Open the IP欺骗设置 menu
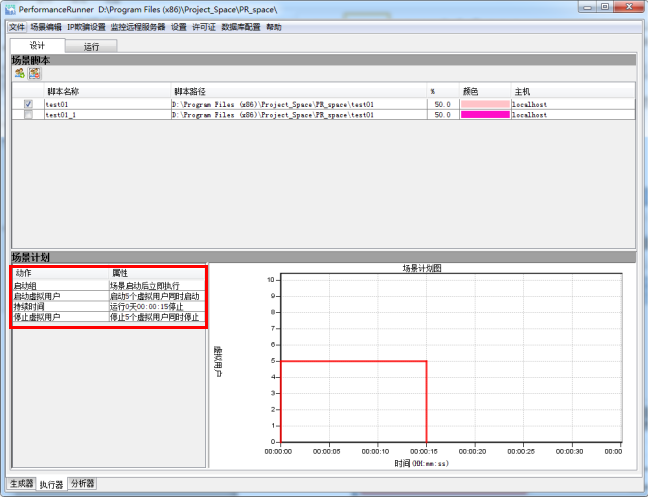The height and width of the screenshot is (498, 648). [86, 27]
